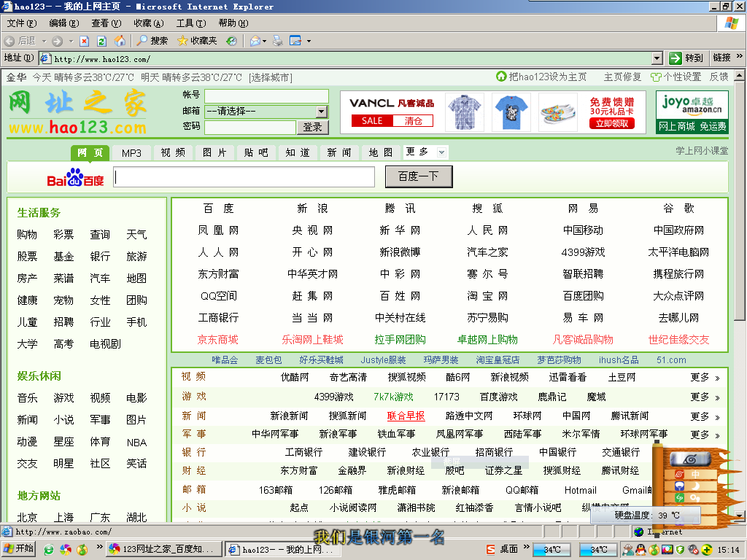Click the music note quick launch icon
Viewport: 747px width, 560px height.
point(82,550)
